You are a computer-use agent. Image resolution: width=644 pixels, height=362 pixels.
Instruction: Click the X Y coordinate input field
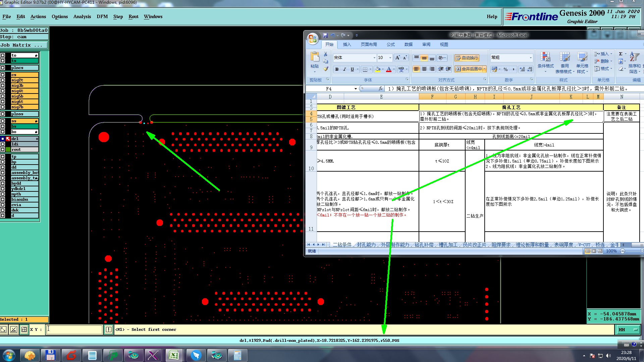pyautogui.click(x=74, y=329)
